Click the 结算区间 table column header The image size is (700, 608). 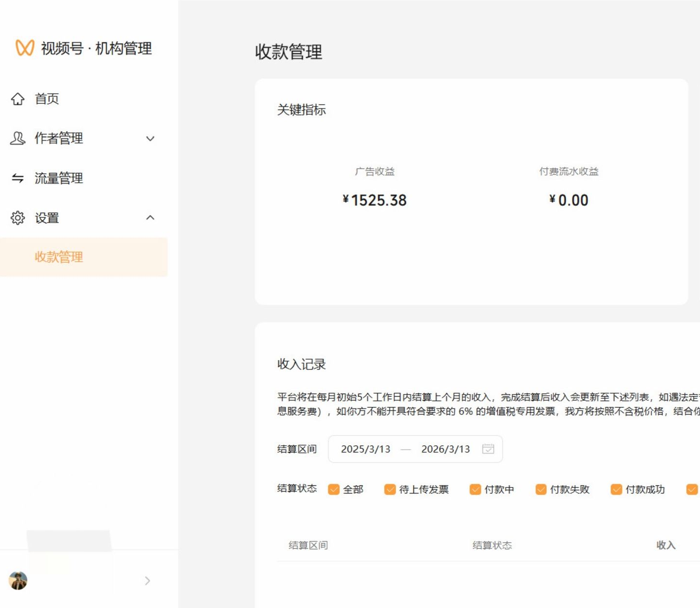click(308, 545)
